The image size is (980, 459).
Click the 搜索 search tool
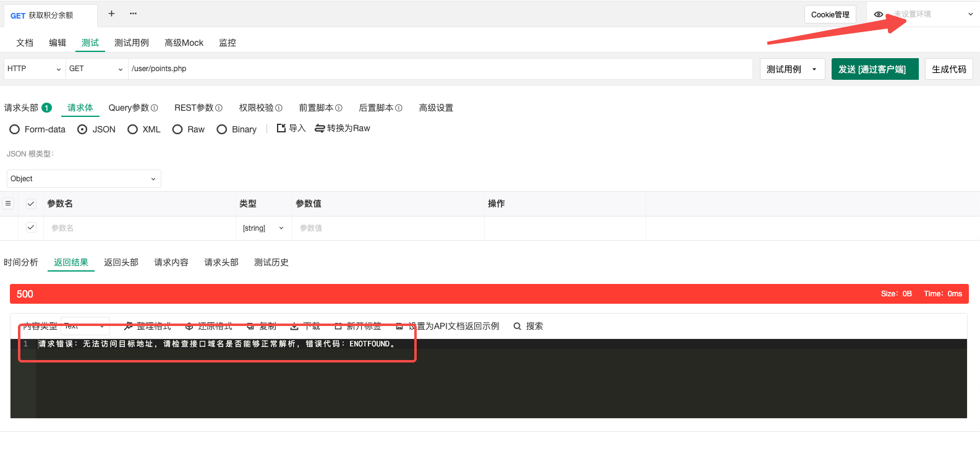[529, 326]
